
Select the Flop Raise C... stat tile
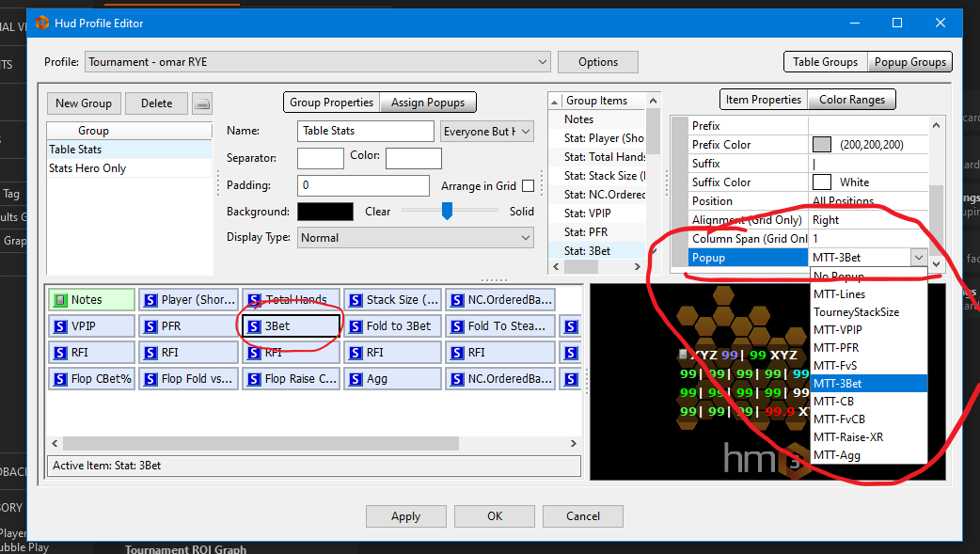click(292, 379)
